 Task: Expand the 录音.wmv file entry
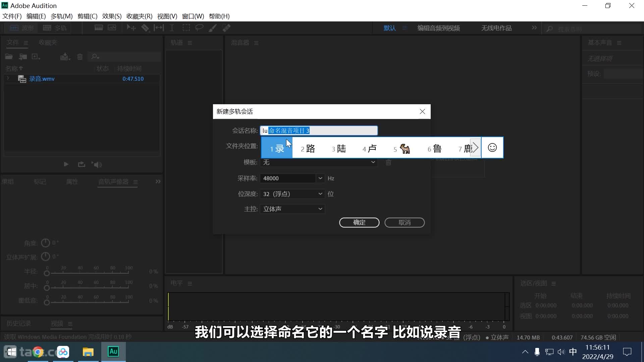pos(8,78)
